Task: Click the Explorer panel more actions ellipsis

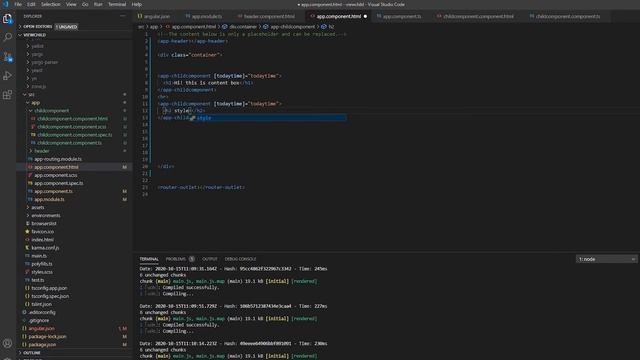Action: (123, 16)
